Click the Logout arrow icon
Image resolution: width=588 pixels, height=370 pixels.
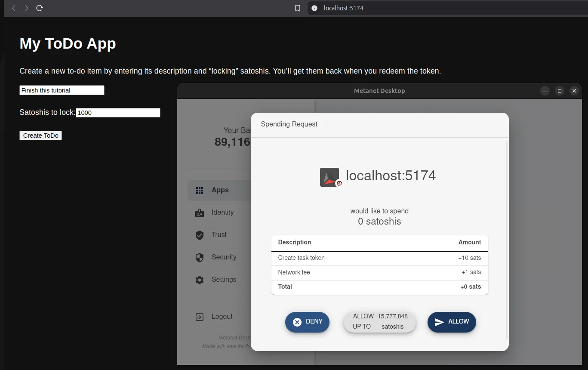click(x=200, y=317)
